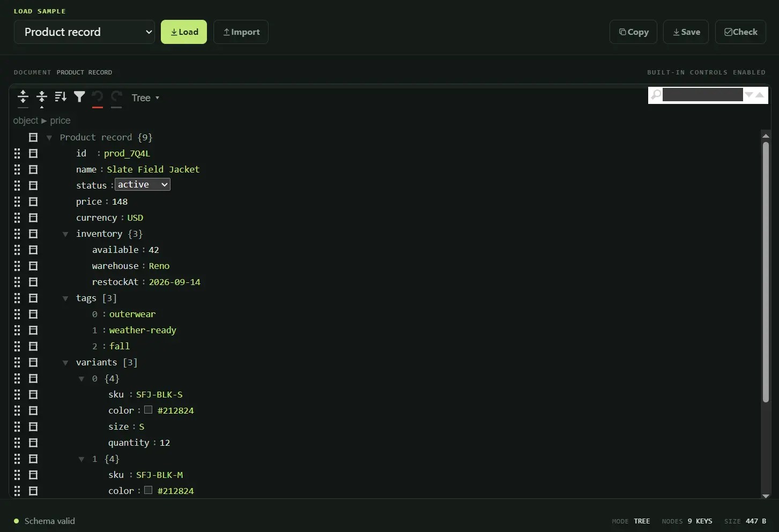Collapse the inventory {3} node
The width and height of the screenshot is (779, 532).
[65, 234]
